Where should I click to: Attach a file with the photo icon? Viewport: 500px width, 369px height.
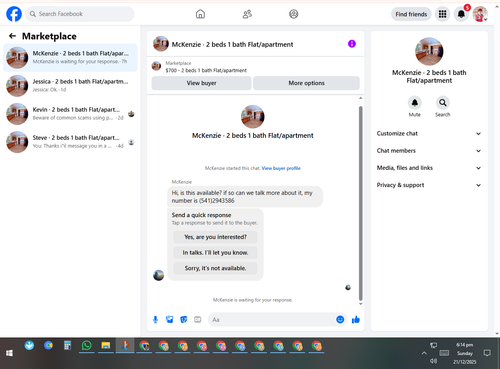(170, 320)
